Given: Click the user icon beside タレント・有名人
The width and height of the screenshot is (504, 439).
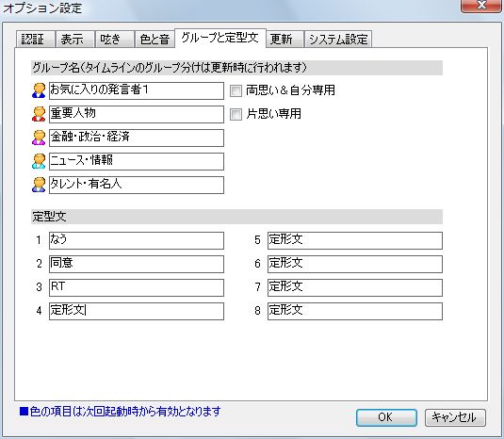Looking at the screenshot, I should 39,185.
